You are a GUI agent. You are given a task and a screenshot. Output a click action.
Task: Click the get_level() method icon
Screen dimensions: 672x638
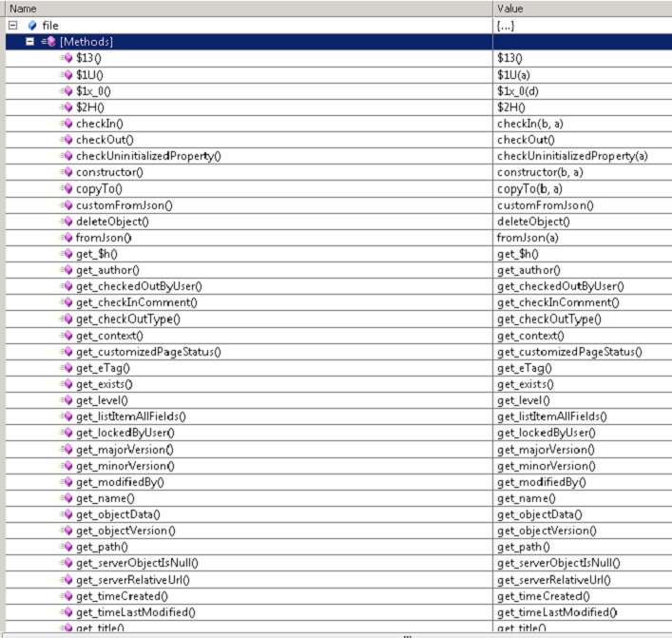tap(67, 400)
